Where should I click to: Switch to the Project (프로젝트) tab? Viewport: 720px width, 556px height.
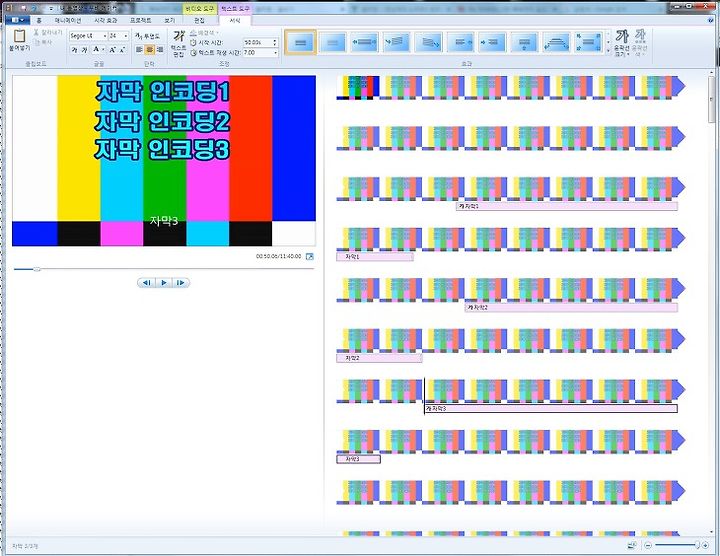(141, 21)
